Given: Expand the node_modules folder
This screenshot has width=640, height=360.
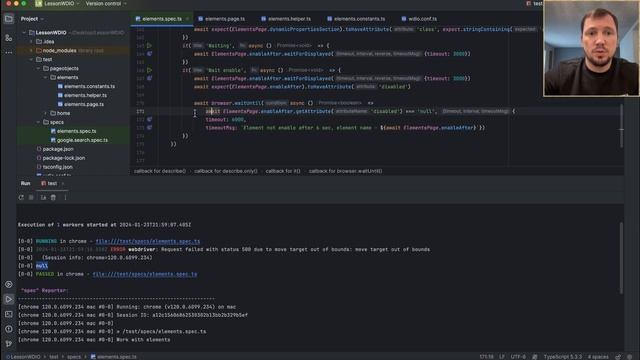Looking at the screenshot, I should click(x=31, y=51).
